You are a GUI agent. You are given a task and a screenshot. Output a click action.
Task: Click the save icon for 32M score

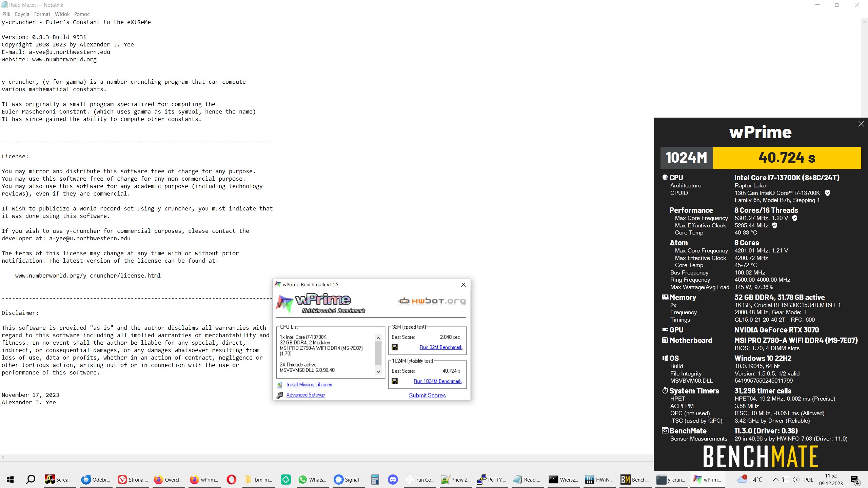395,347
